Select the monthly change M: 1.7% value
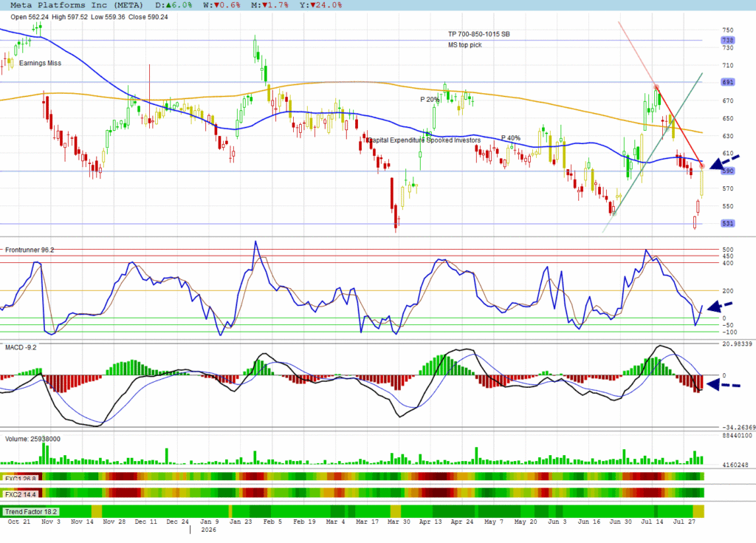The image size is (756, 543). pyautogui.click(x=270, y=5)
